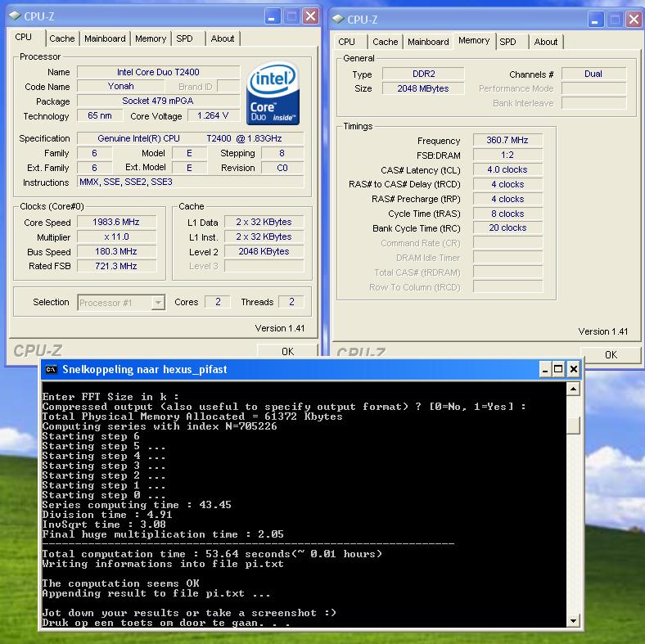Click the Name field Intel Core Duo T2400
645x644 pixels.
pos(158,72)
